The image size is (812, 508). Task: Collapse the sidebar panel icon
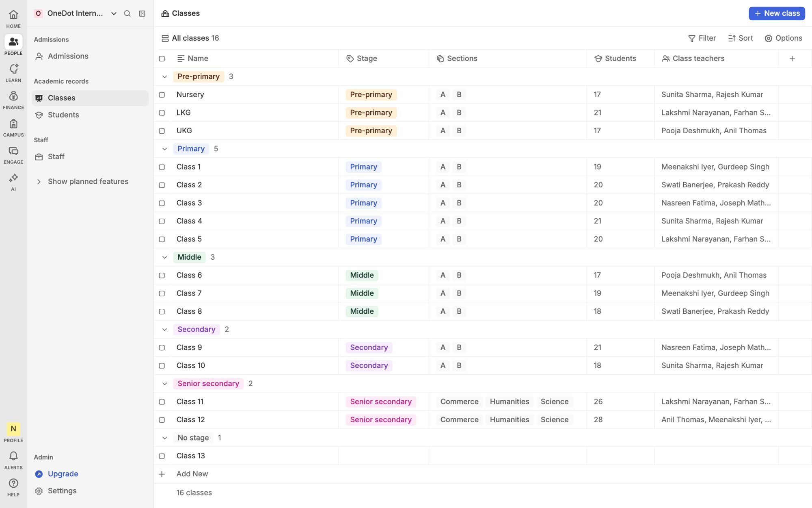[142, 13]
